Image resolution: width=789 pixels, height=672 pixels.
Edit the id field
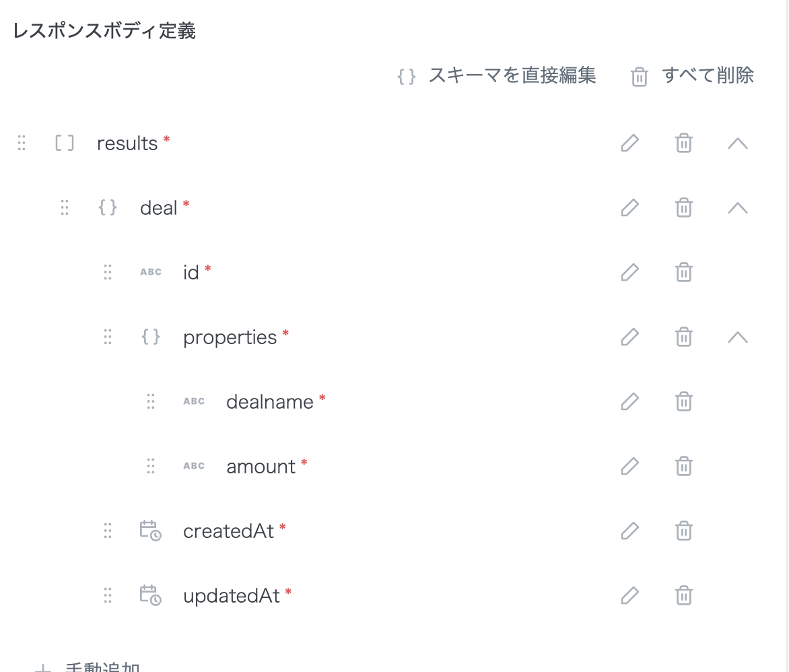click(629, 273)
